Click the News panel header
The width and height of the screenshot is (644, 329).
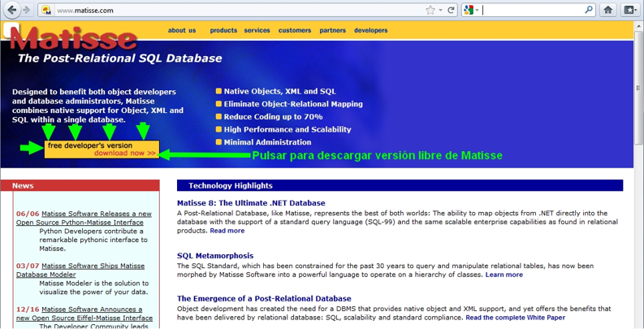pos(80,186)
